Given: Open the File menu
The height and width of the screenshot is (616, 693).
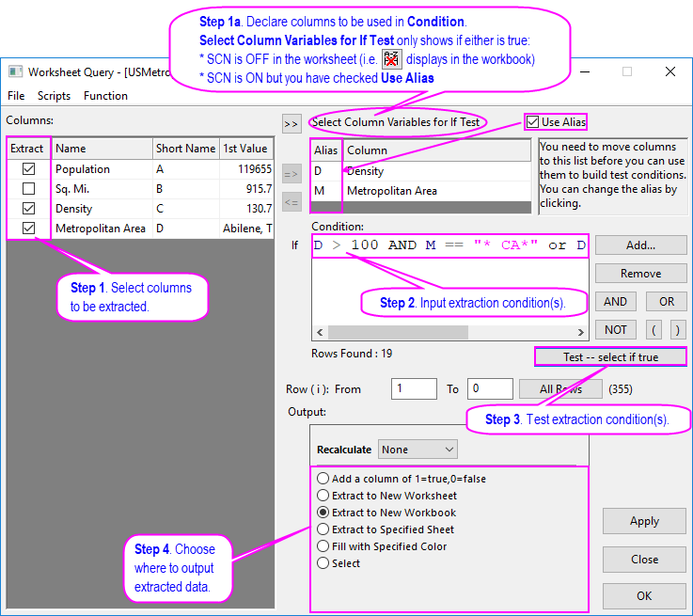Looking at the screenshot, I should tap(16, 95).
